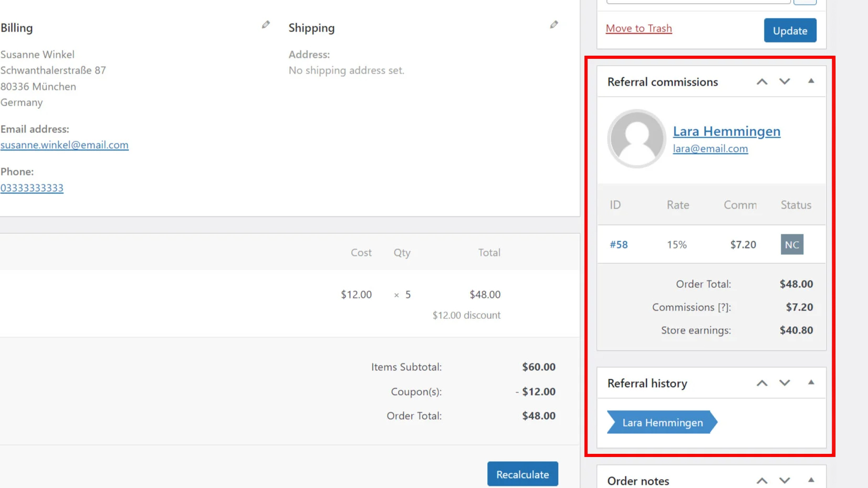The height and width of the screenshot is (488, 868).
Task: Move Referral history panel down
Action: (784, 383)
